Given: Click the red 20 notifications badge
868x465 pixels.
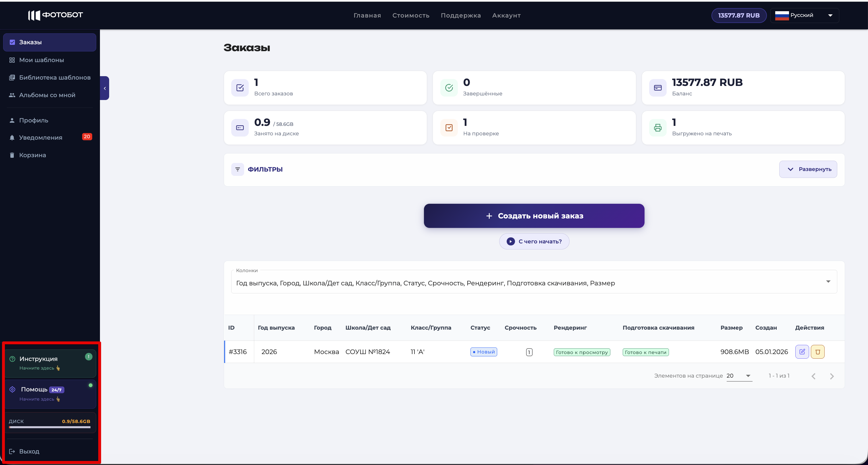Looking at the screenshot, I should (87, 137).
